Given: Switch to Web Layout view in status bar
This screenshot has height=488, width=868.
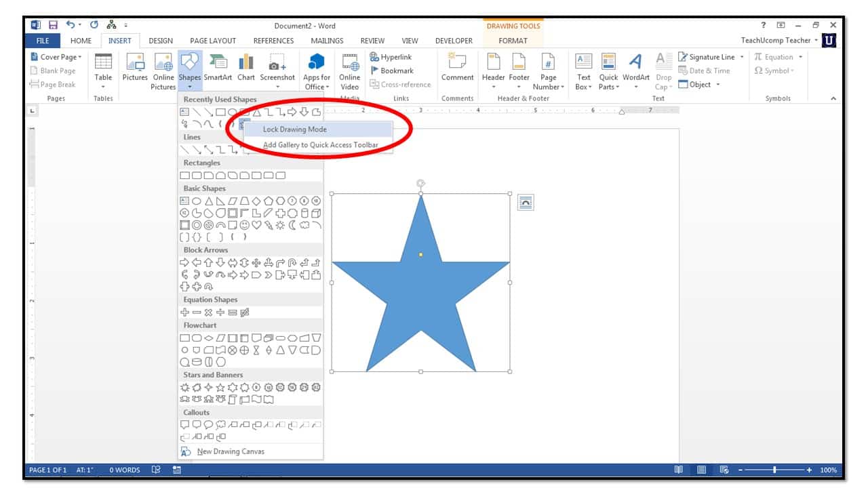Looking at the screenshot, I should 724,470.
